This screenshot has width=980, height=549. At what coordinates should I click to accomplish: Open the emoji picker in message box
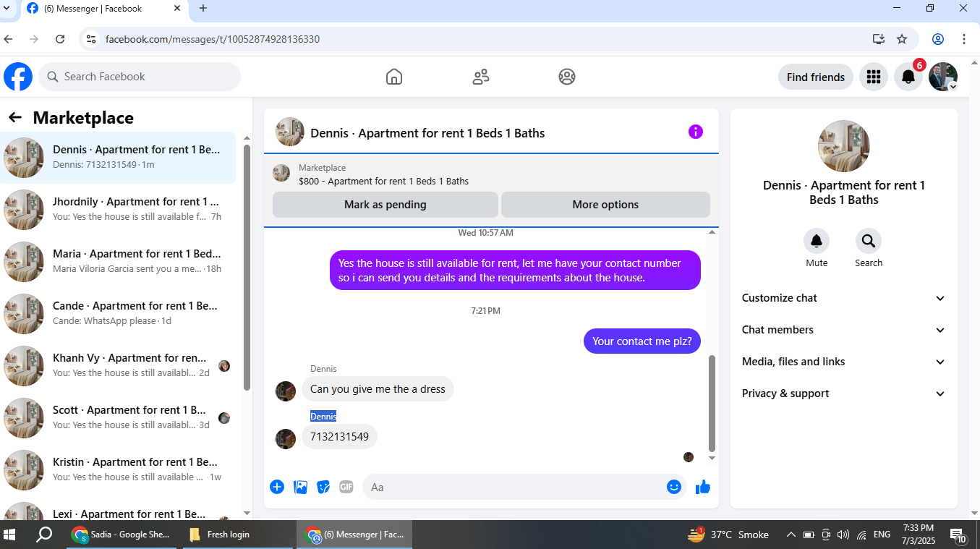[x=674, y=487]
